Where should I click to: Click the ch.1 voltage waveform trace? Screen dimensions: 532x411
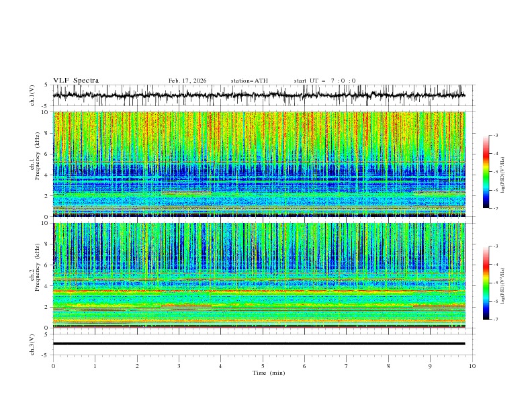pos(259,95)
